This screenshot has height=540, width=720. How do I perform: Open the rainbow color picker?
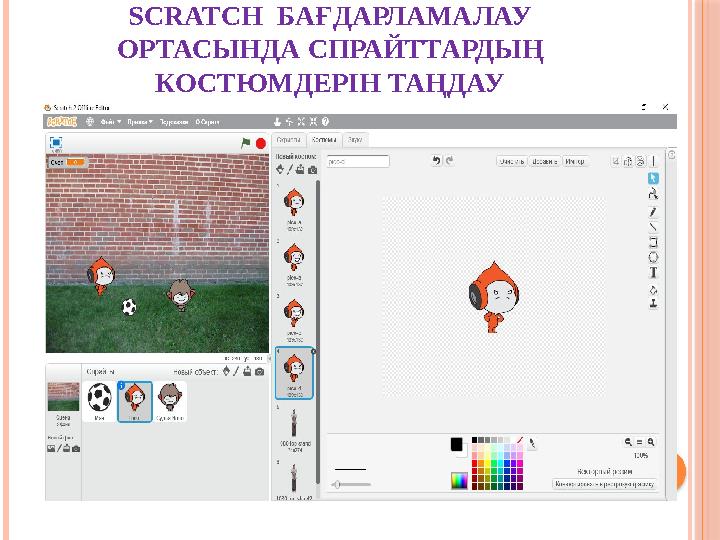tap(459, 481)
